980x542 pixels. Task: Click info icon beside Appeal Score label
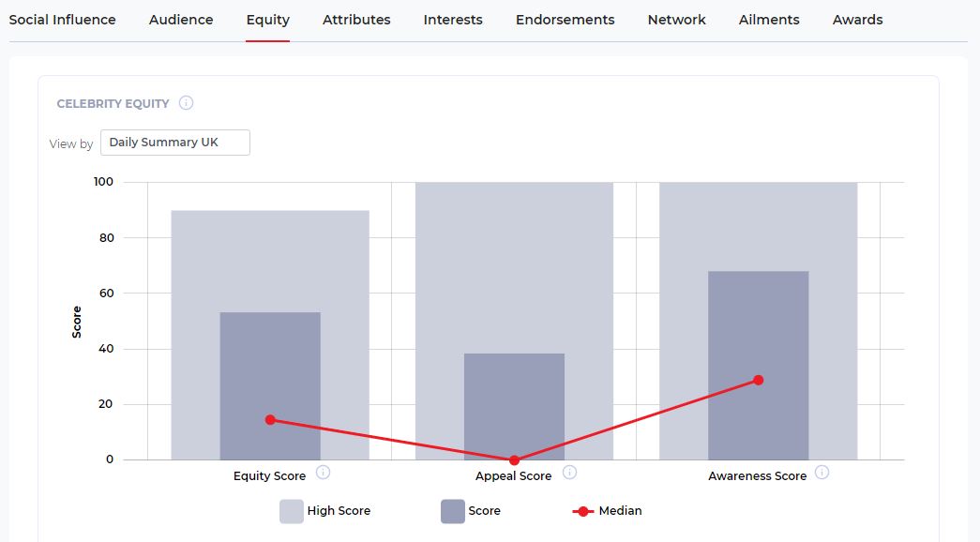tap(569, 473)
